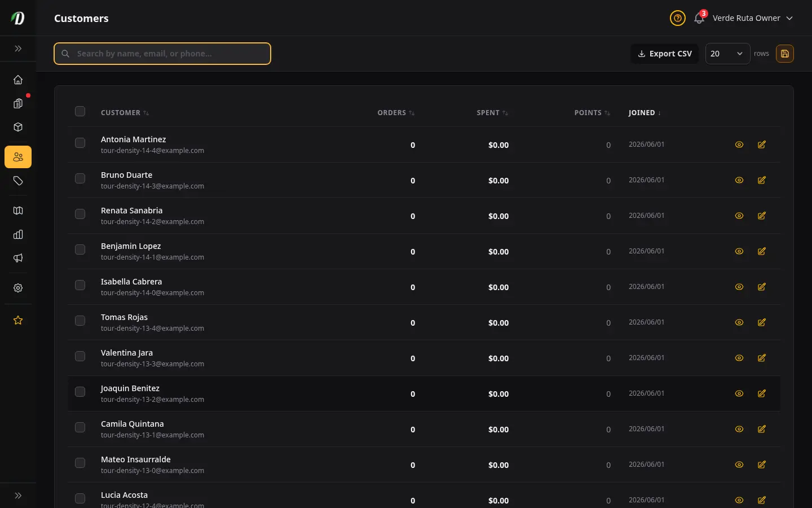Open the notifications bell with badge 3
The width and height of the screenshot is (812, 508).
(x=699, y=18)
